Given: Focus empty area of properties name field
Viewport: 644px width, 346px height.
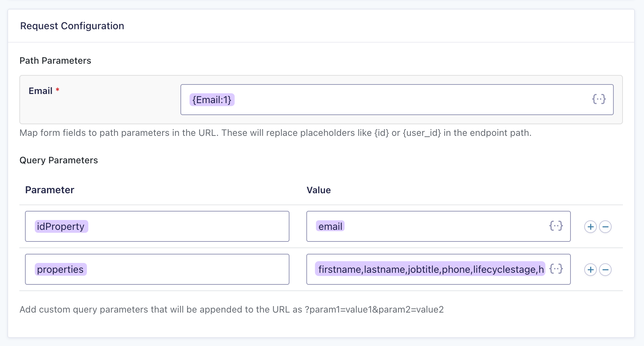Looking at the screenshot, I should [x=186, y=269].
